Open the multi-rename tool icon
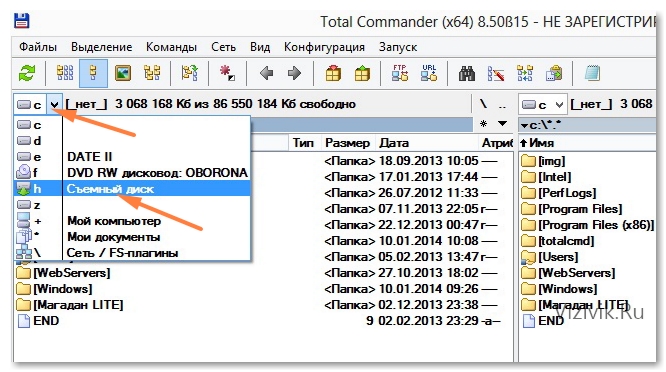 [x=496, y=73]
